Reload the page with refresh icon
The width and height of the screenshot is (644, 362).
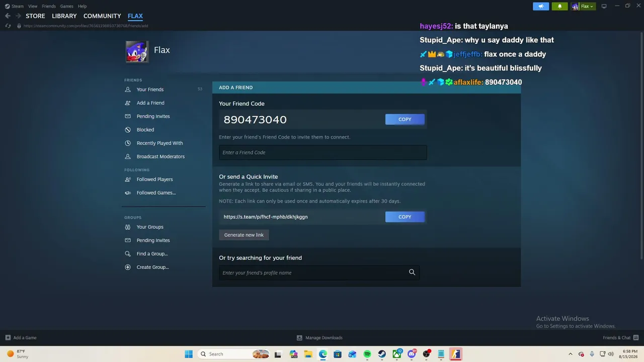(8, 26)
